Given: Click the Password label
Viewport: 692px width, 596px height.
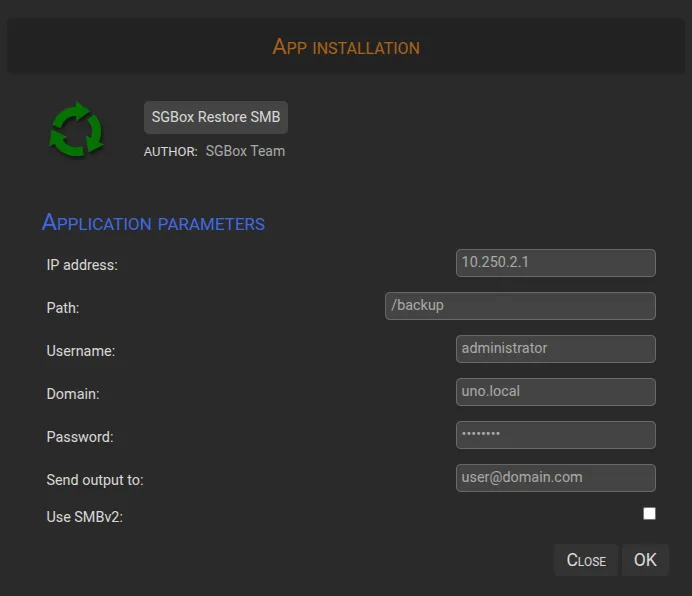Looking at the screenshot, I should point(80,437).
